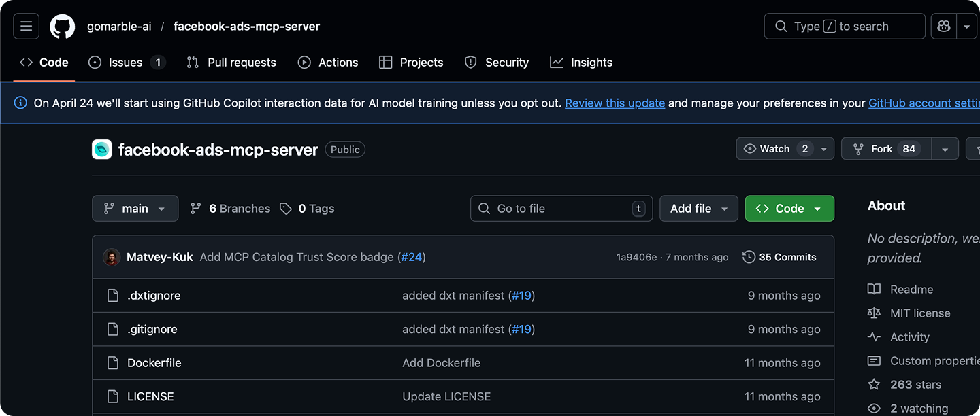Click the info icon in the Copilot notice banner

pos(21,103)
